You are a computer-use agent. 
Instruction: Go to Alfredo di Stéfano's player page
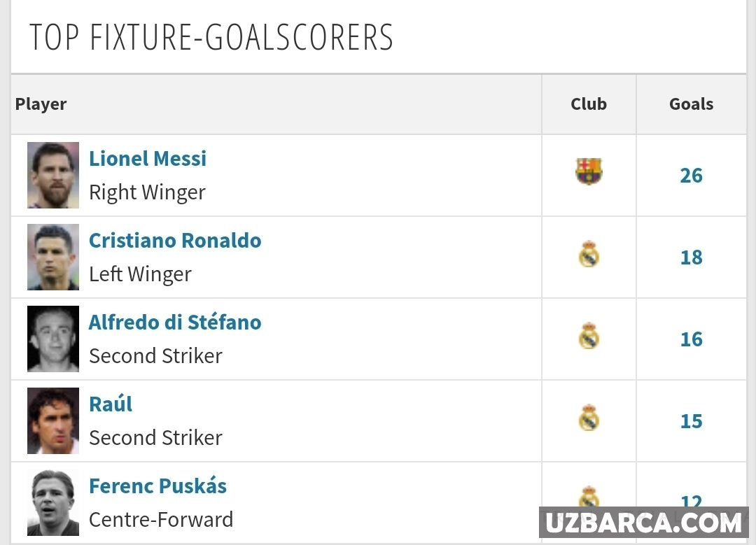tap(175, 323)
